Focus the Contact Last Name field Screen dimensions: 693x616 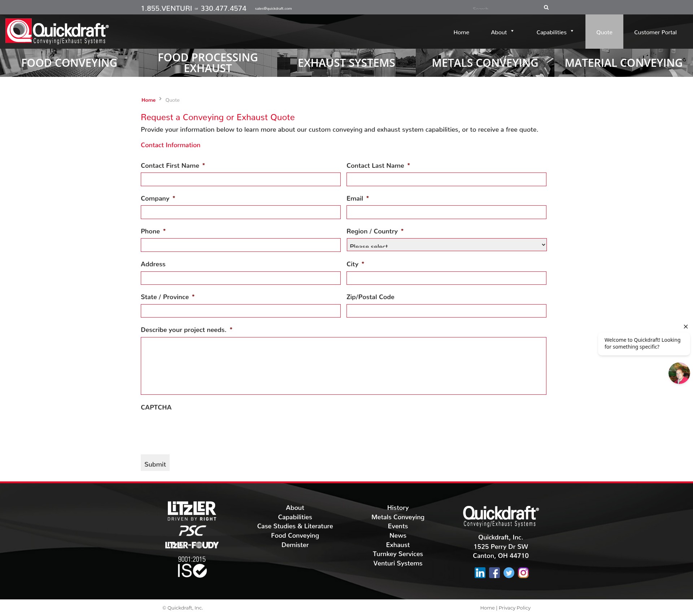tap(446, 179)
